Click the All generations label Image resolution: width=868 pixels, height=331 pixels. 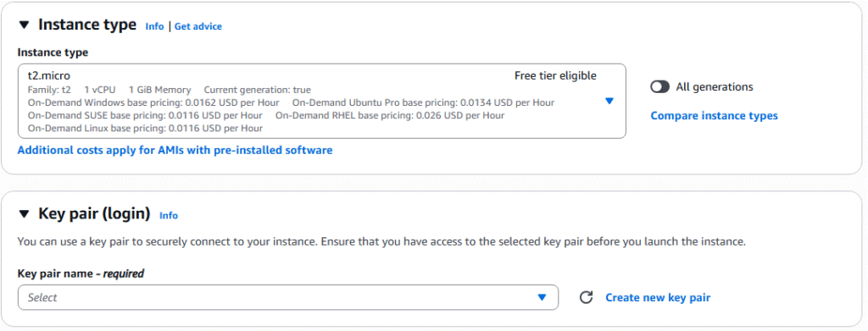tap(714, 86)
